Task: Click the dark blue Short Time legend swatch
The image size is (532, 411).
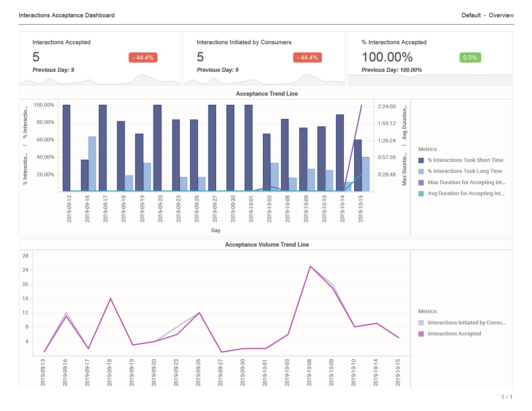Action: (x=421, y=160)
